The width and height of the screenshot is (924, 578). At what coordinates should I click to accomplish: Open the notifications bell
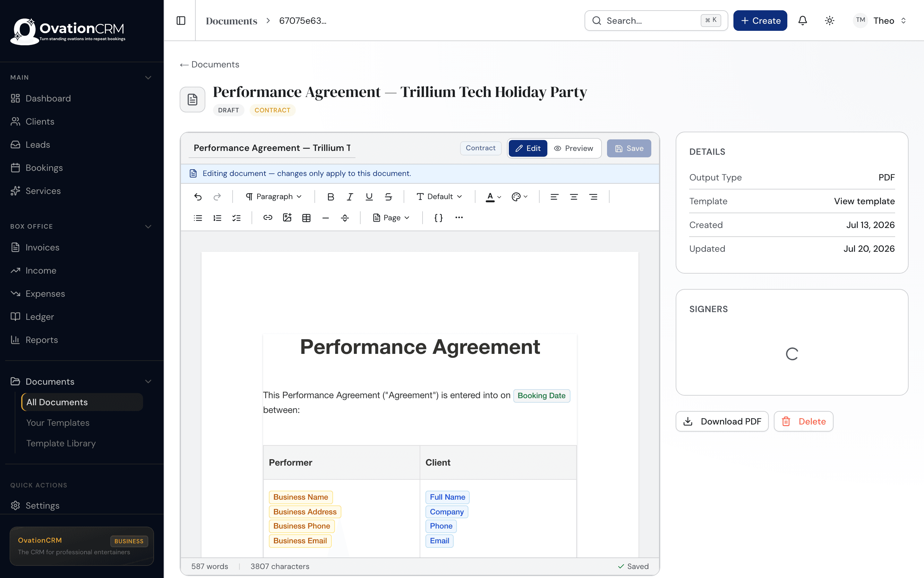click(x=803, y=21)
